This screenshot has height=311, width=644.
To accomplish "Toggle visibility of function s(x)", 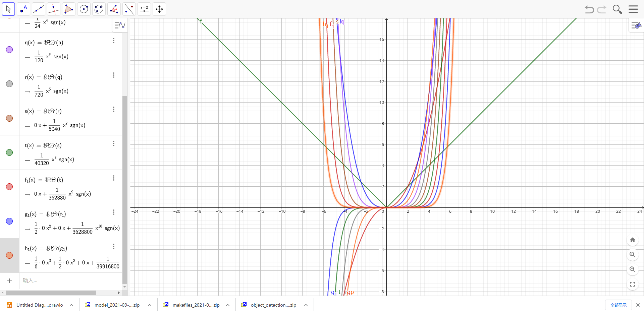I will point(9,118).
